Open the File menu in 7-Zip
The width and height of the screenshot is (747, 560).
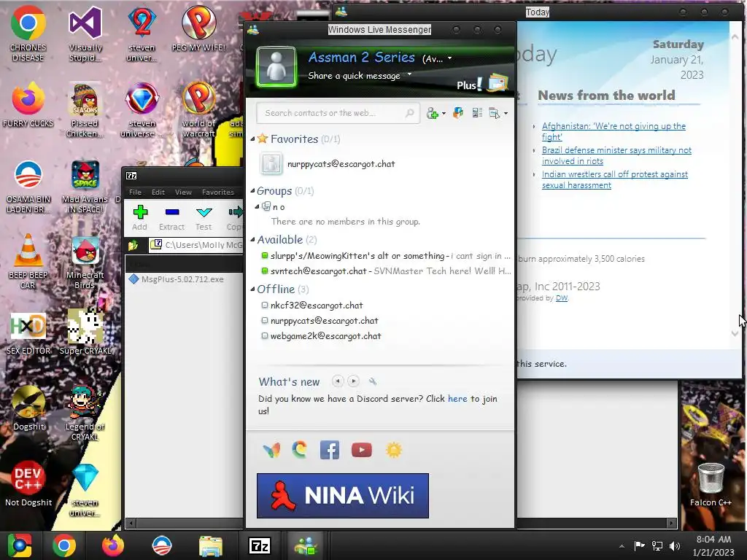coord(135,192)
